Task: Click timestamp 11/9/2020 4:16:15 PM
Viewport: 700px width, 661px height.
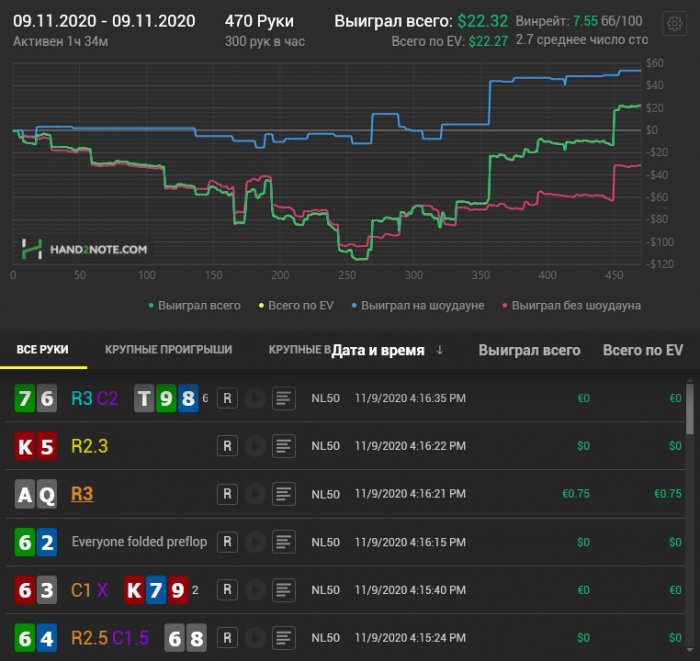Action: click(410, 542)
